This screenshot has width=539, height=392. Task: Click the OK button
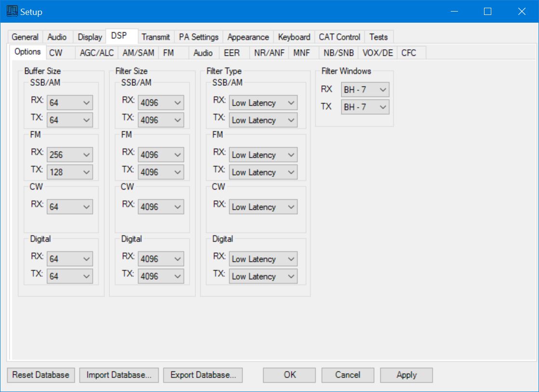[289, 375]
